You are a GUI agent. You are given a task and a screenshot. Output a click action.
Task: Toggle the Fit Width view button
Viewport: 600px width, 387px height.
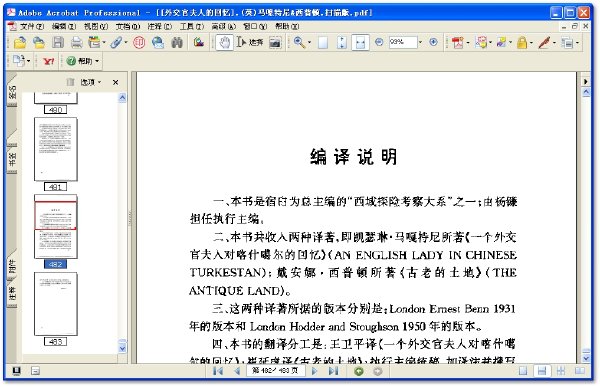tap(360, 42)
